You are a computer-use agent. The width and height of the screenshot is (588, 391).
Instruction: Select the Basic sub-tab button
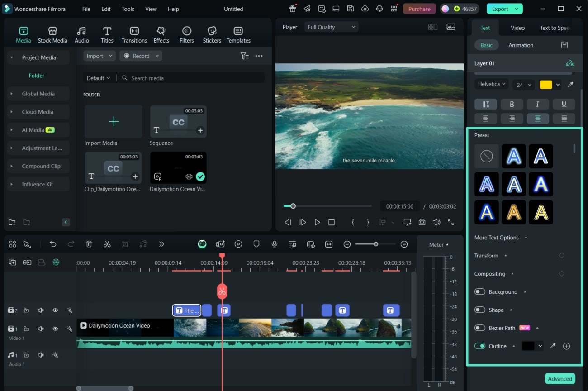coord(487,45)
